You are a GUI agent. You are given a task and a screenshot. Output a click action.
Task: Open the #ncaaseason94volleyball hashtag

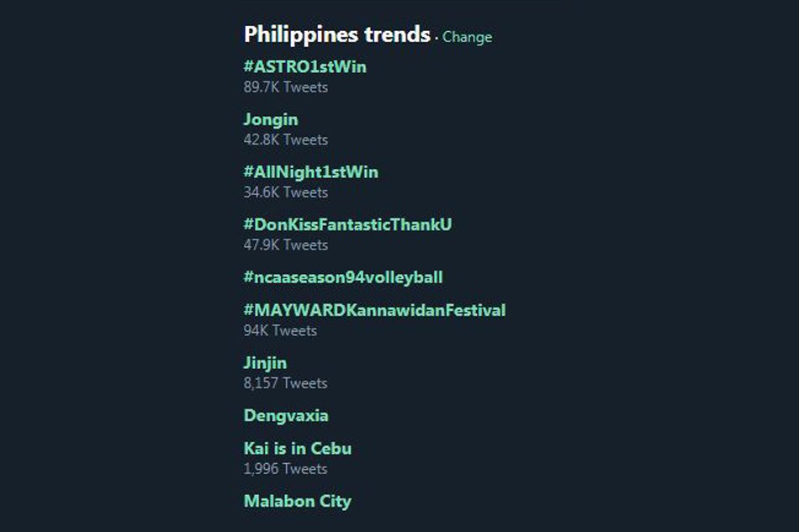click(x=342, y=277)
